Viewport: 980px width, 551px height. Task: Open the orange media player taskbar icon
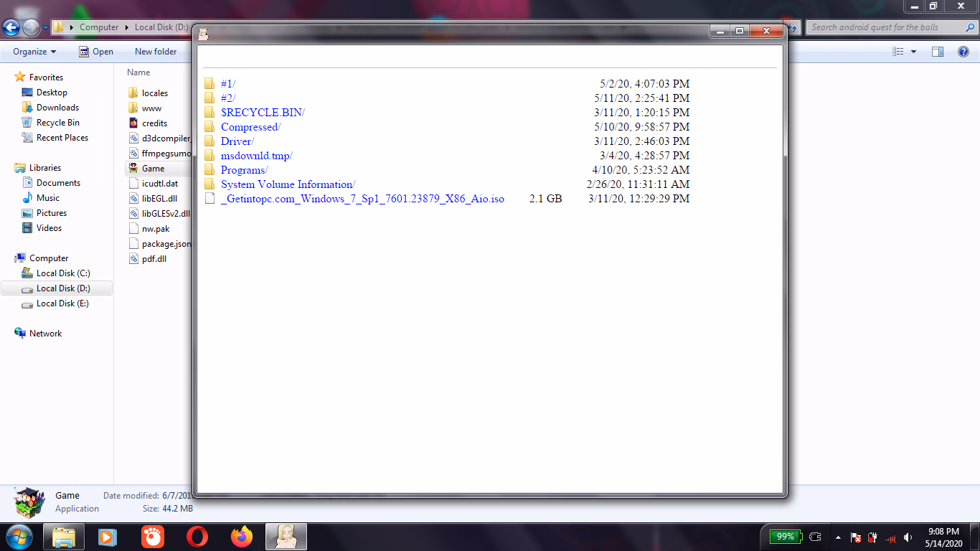[x=153, y=537]
